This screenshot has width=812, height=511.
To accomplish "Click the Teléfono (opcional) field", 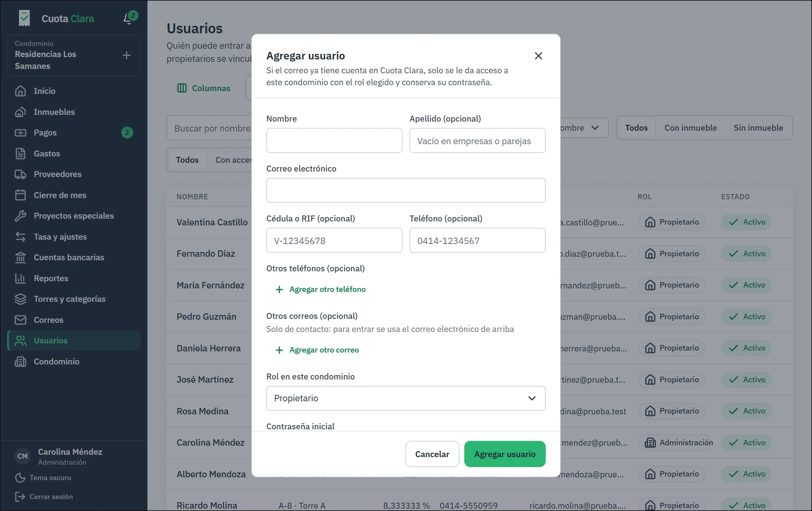I will [x=477, y=240].
